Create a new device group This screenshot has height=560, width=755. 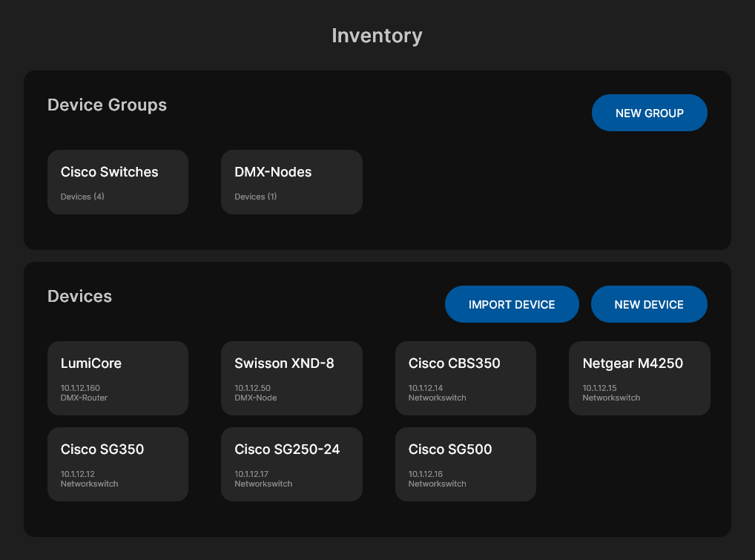point(649,113)
